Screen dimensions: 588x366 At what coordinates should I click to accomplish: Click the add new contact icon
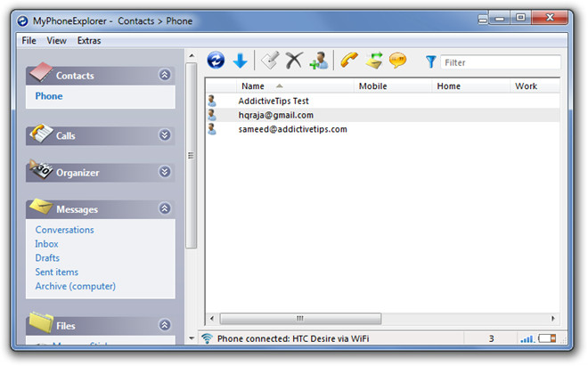tap(319, 61)
